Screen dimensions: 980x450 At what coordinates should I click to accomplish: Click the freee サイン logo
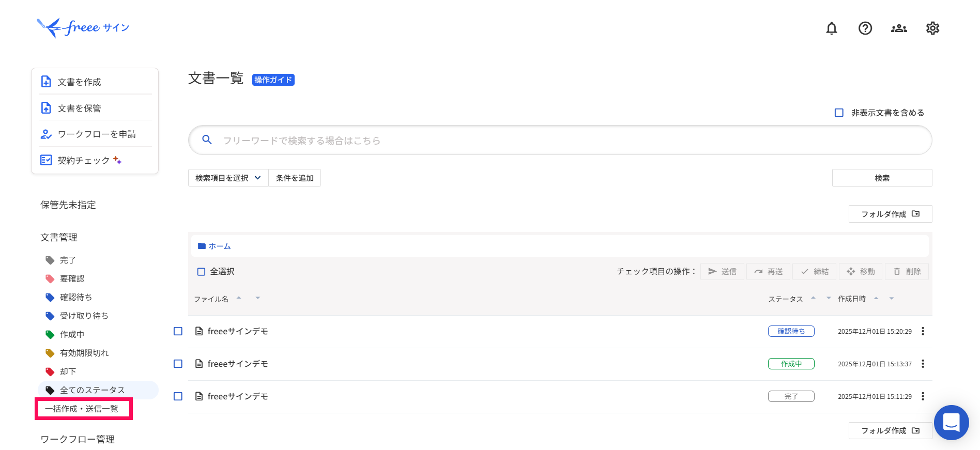[x=83, y=27]
